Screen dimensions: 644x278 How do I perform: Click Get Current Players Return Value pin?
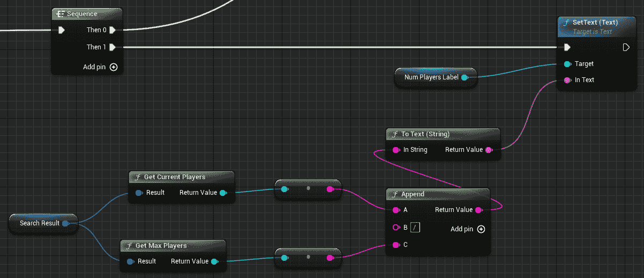222,193
